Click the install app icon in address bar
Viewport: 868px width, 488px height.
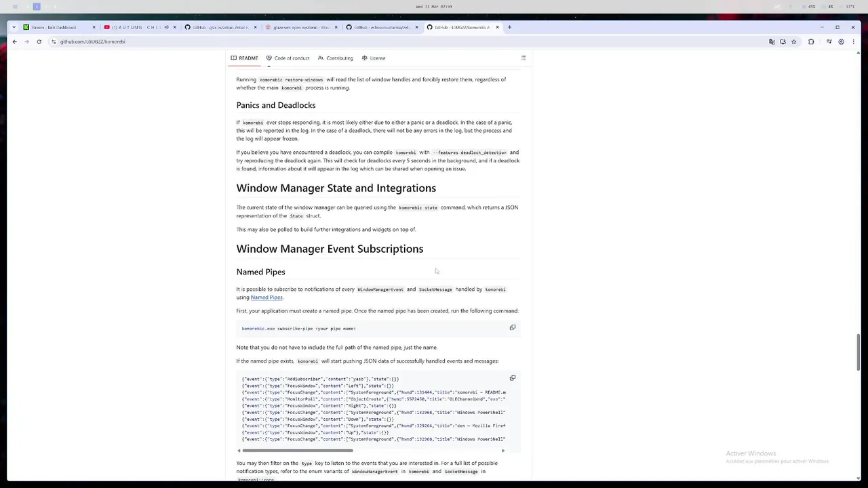(783, 41)
